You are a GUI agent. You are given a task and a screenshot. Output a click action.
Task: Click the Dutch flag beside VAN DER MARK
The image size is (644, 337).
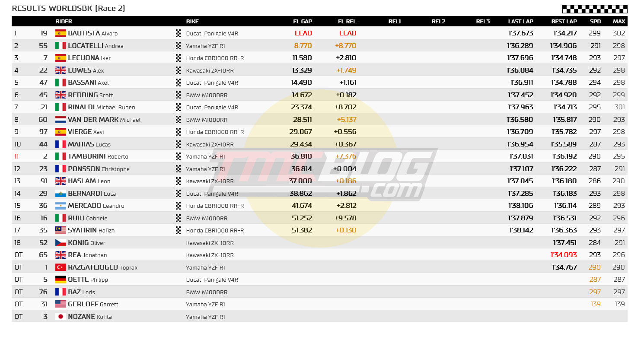(61, 120)
